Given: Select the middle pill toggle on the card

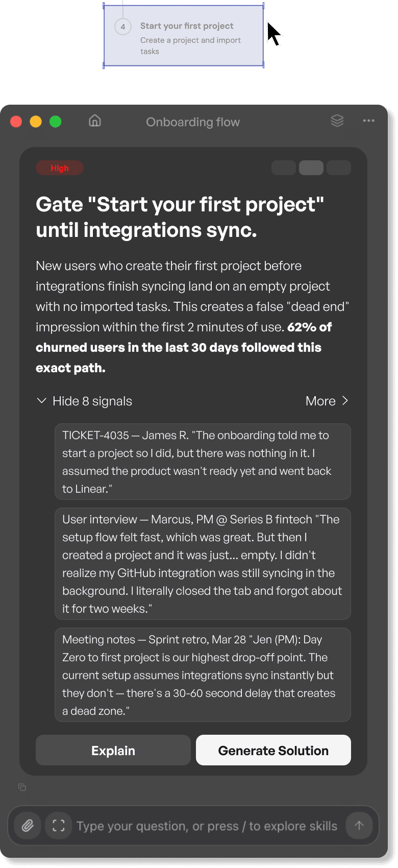Looking at the screenshot, I should click(x=311, y=167).
